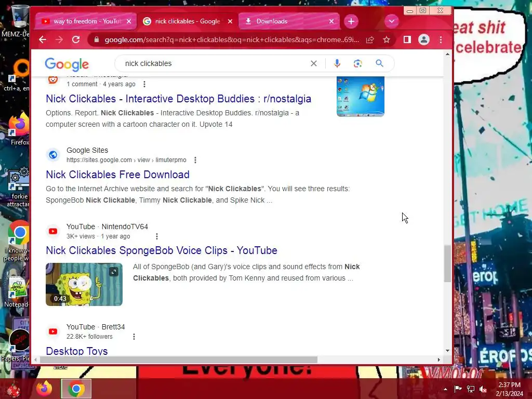Click YouTube favicon for Brett34 result
Viewport: 532px width, 399px height.
53,331
